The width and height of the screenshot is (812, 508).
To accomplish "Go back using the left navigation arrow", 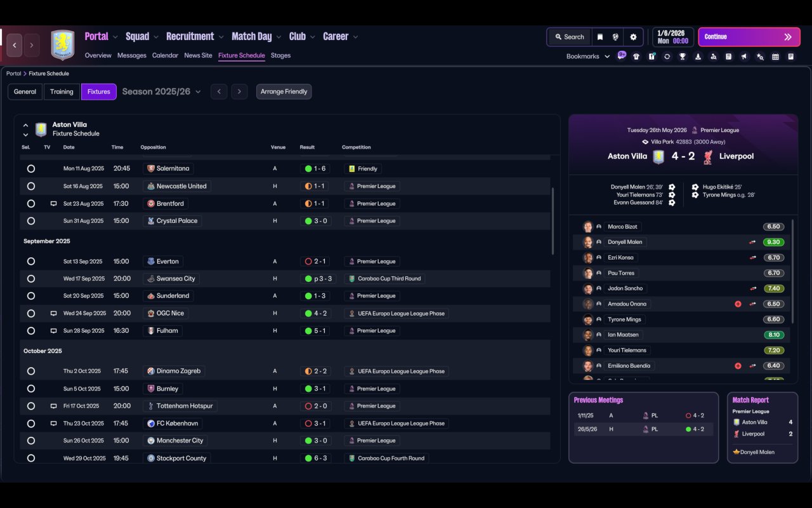I will (15, 45).
